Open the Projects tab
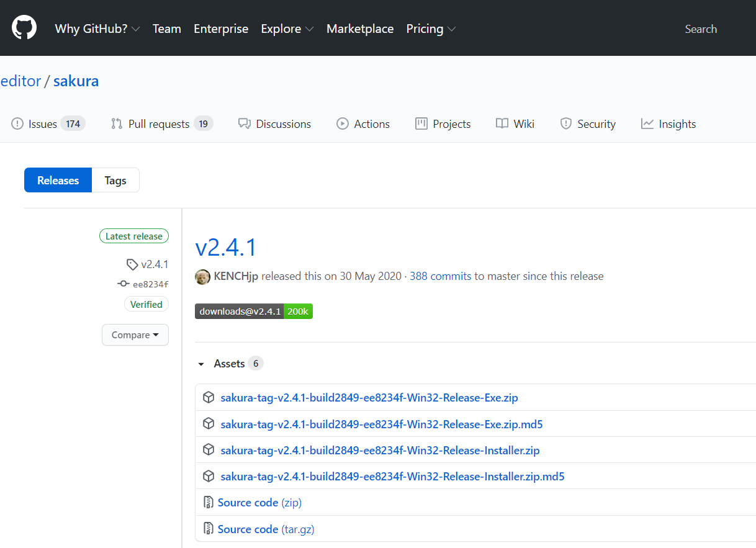The height and width of the screenshot is (548, 756). pos(443,124)
